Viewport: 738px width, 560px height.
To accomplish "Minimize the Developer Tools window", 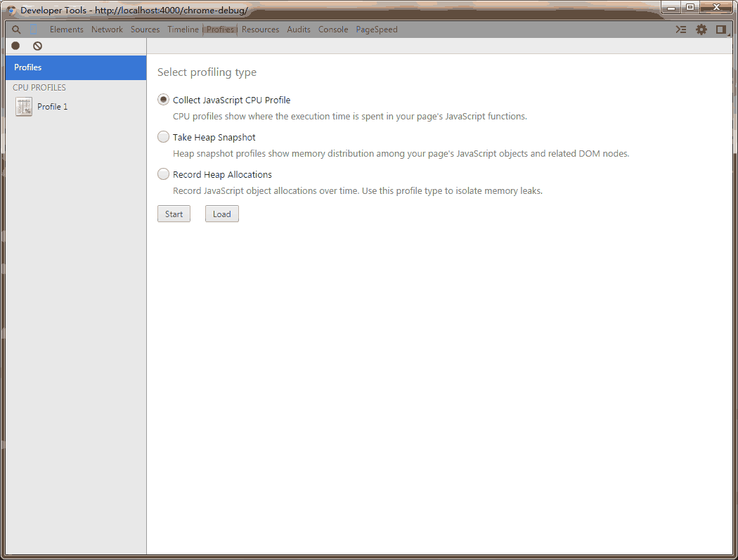I will tap(672, 8).
